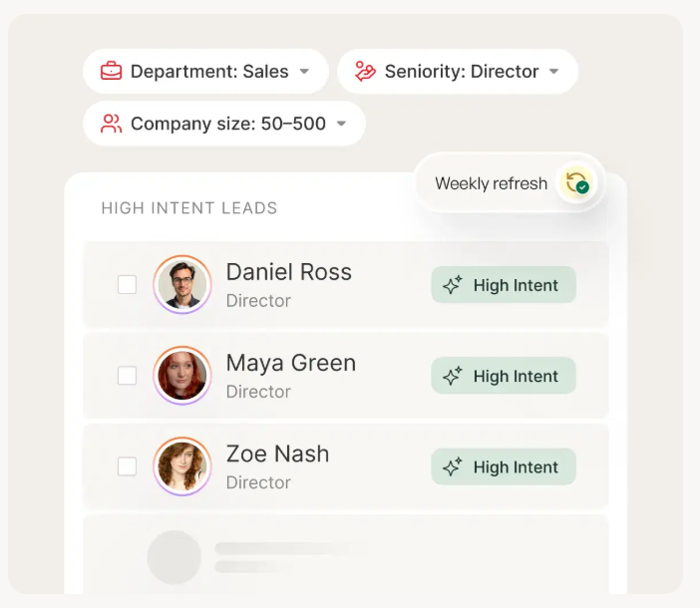Viewport: 700px width, 608px height.
Task: Click Maya Green's avatar photo
Action: [x=181, y=376]
